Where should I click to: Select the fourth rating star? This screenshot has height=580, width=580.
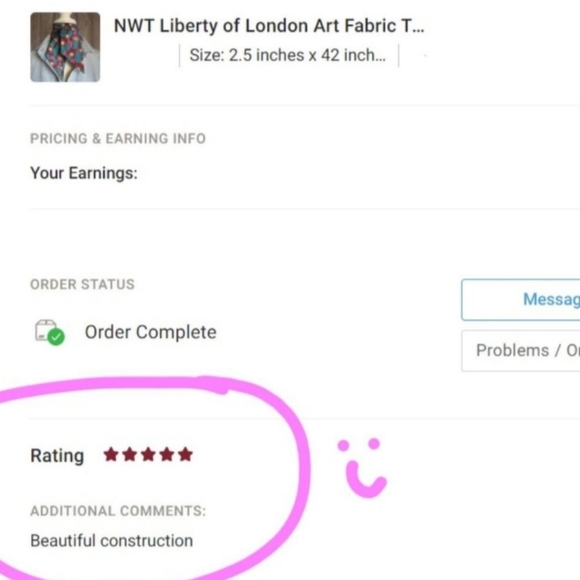point(167,454)
